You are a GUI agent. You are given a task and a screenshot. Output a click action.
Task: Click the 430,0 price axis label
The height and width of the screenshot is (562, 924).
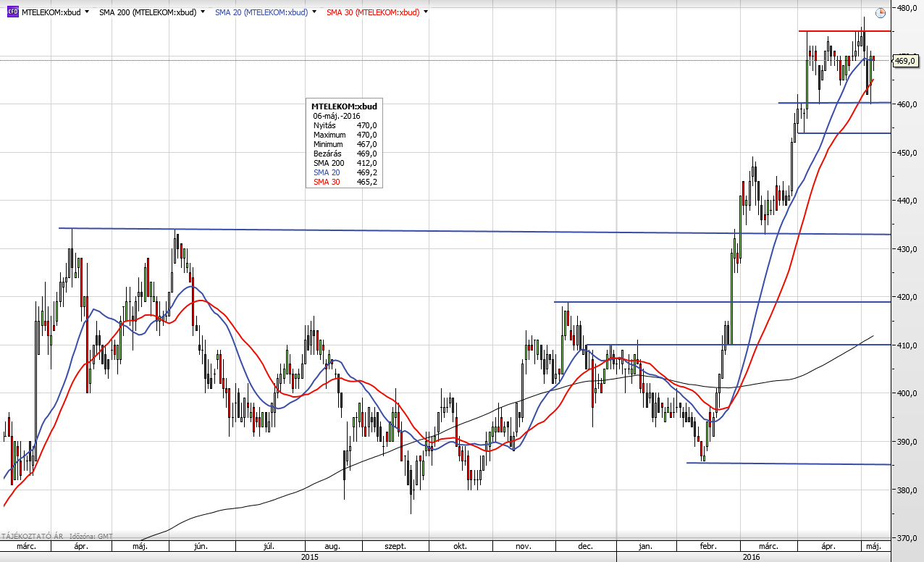tap(907, 249)
